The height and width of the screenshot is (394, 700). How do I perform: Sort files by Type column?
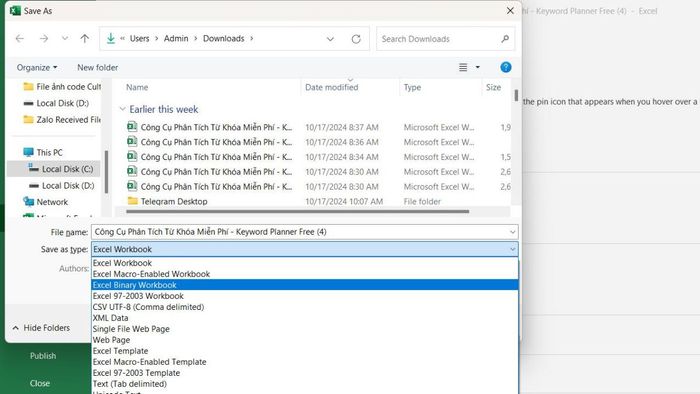click(x=412, y=87)
